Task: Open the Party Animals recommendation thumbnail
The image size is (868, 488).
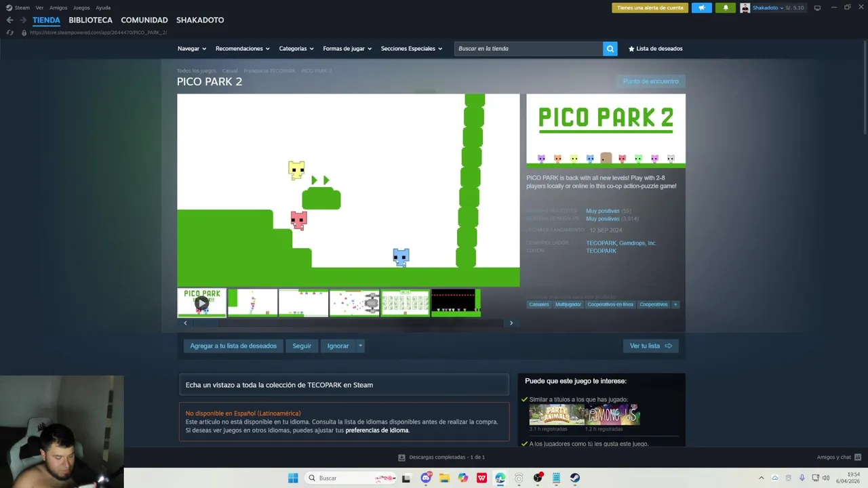Action: coord(557,415)
